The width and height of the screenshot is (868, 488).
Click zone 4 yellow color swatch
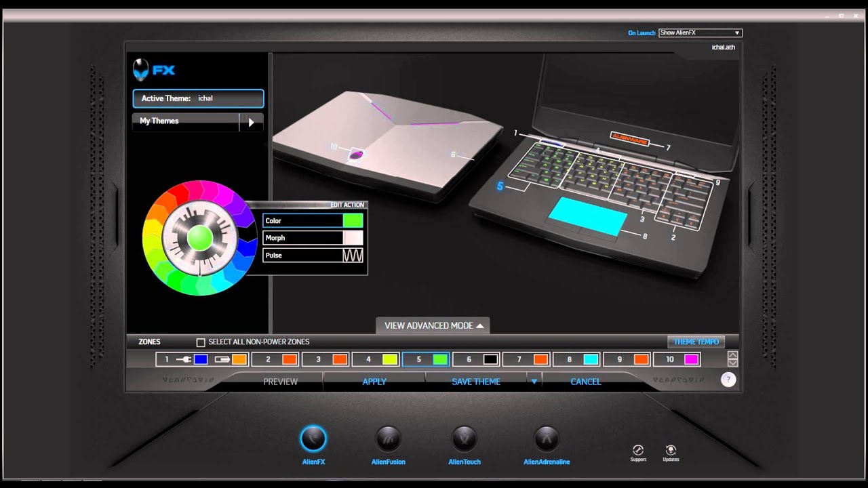pos(390,360)
